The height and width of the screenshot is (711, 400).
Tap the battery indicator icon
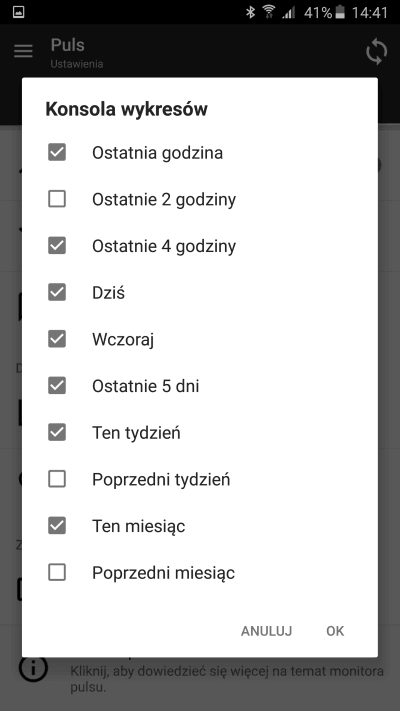click(x=340, y=12)
